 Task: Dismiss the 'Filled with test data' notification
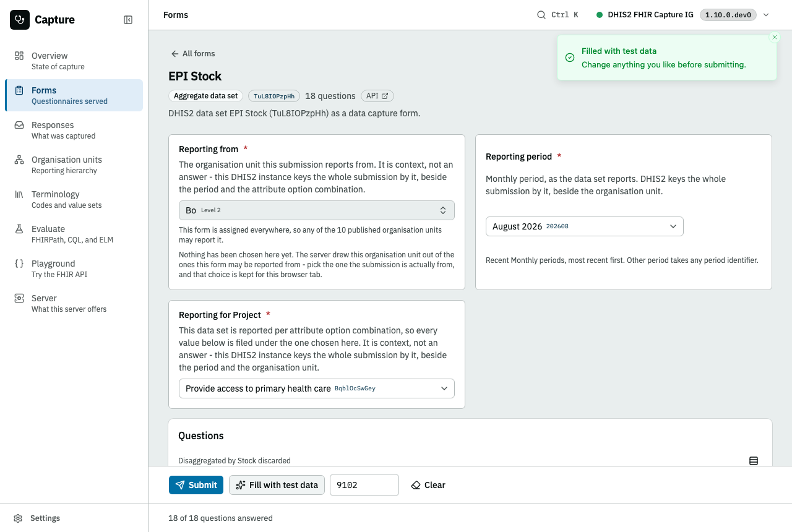(775, 37)
